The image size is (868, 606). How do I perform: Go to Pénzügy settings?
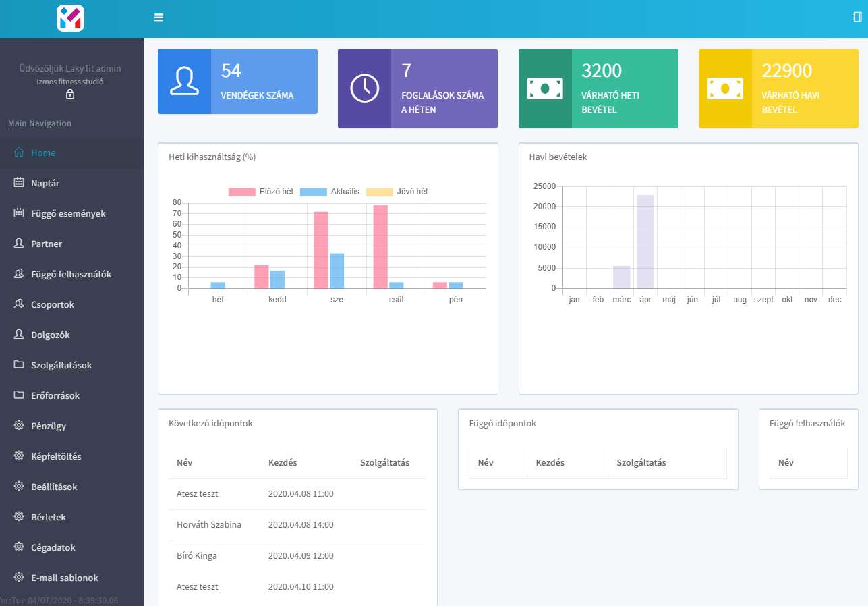click(72, 426)
